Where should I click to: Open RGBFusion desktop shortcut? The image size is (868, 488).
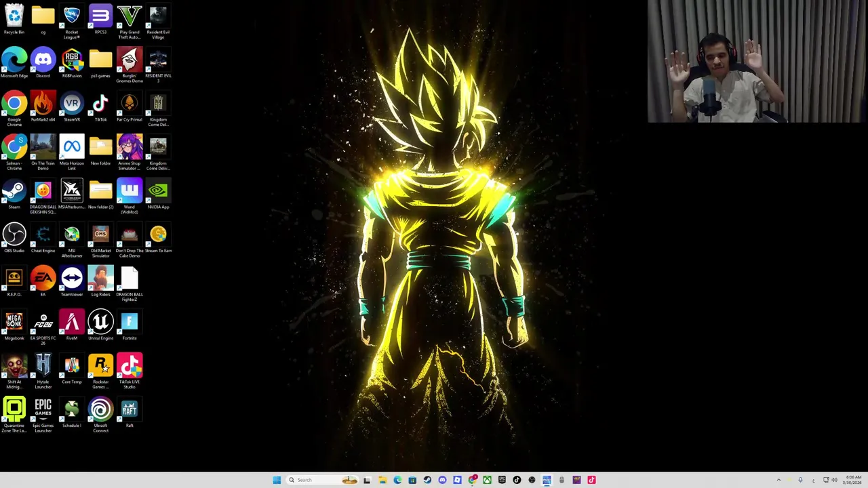(x=72, y=63)
